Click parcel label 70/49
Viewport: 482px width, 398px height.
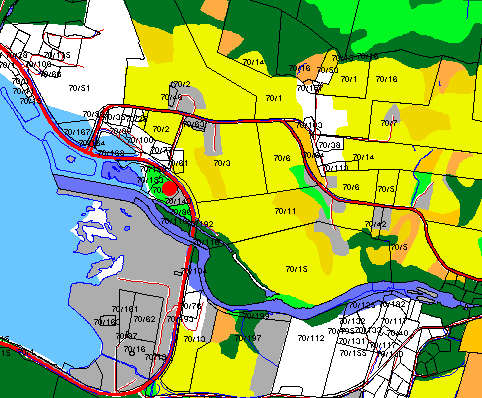(171, 97)
